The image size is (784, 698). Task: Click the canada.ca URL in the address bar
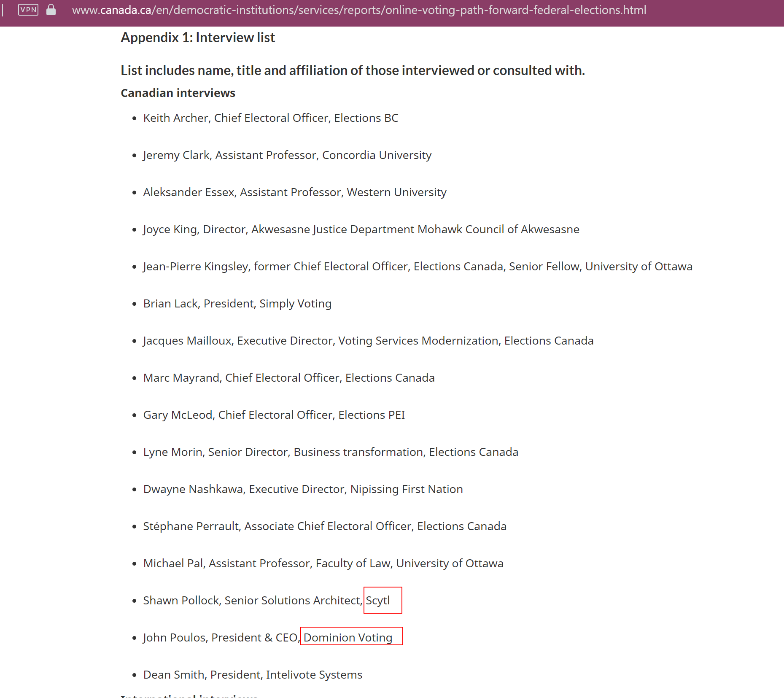(359, 10)
